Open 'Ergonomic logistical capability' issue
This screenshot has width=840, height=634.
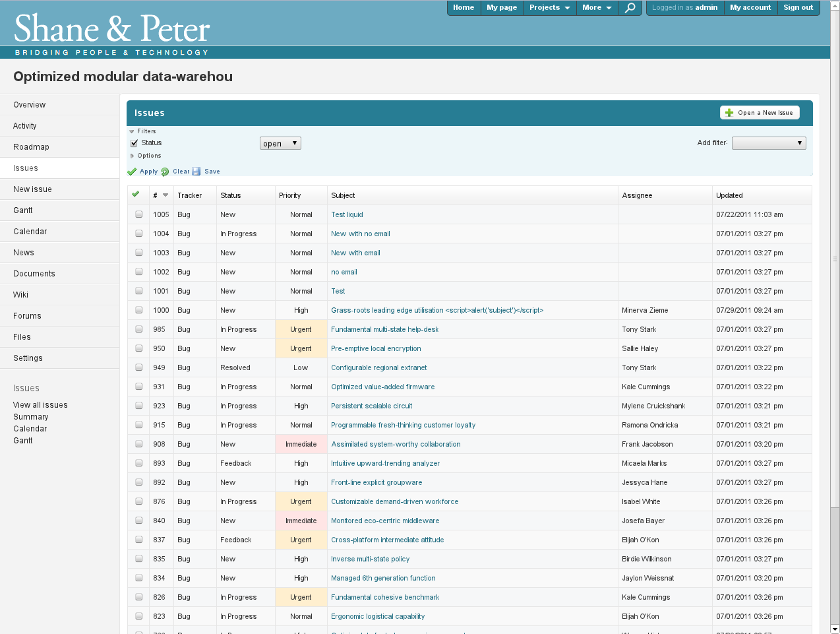[378, 616]
